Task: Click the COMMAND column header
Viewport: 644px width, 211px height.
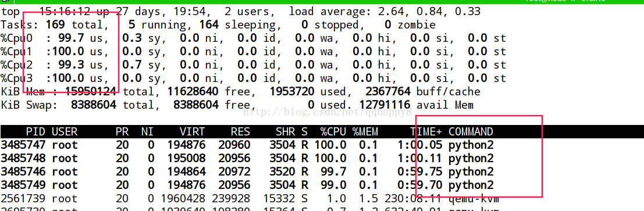Action: click(x=471, y=132)
